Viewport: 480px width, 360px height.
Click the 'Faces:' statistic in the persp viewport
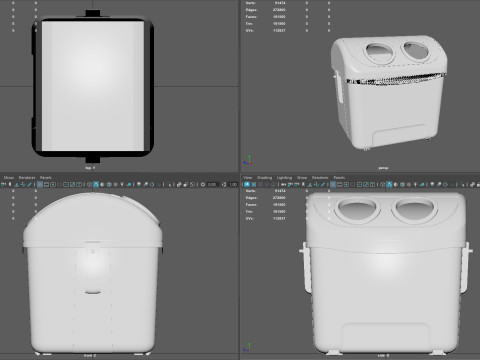pyautogui.click(x=251, y=17)
